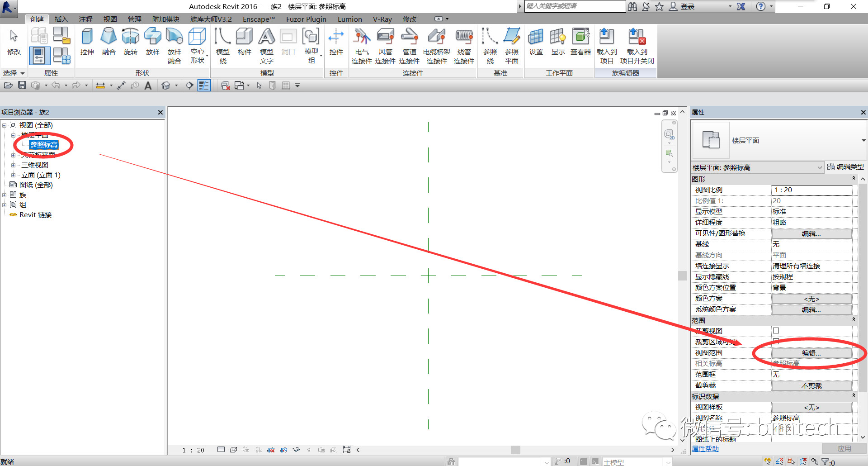The width and height of the screenshot is (868, 466).
Task: Choose the 融合 blend tool
Action: pos(108,42)
